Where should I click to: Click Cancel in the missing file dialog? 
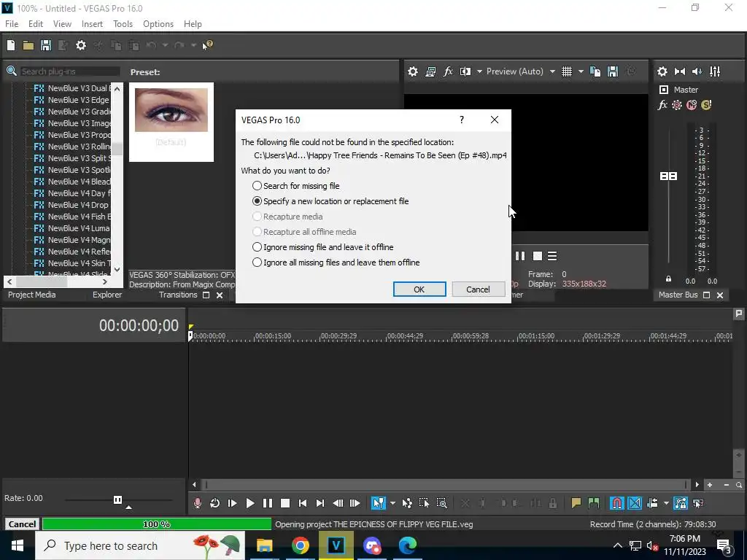point(478,289)
